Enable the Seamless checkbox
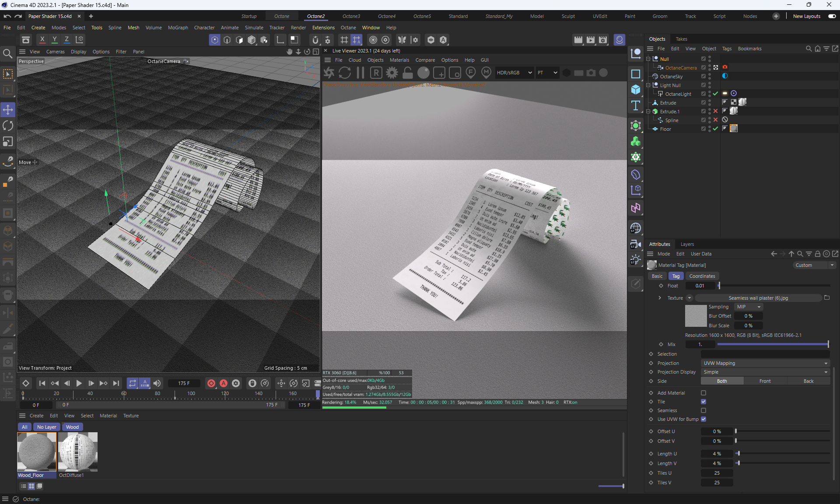 703,410
